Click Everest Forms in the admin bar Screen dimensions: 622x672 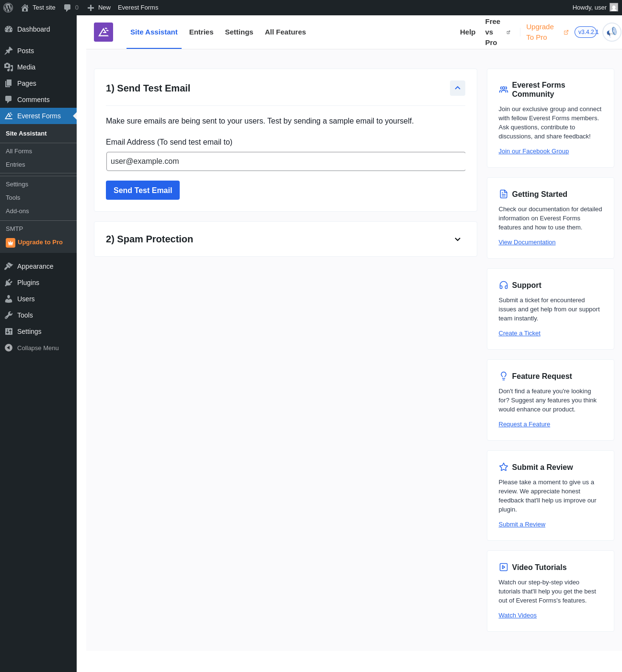click(x=138, y=8)
